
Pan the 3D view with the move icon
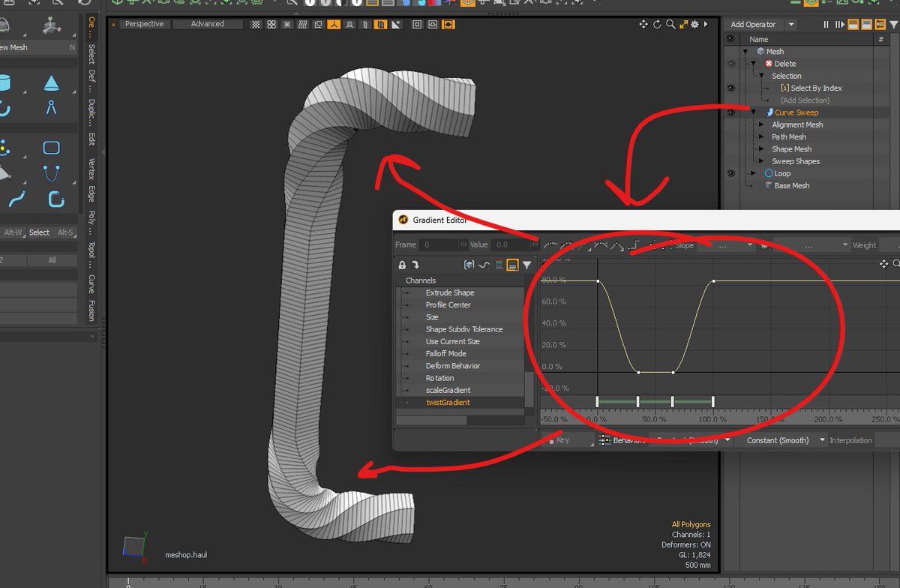(x=643, y=24)
